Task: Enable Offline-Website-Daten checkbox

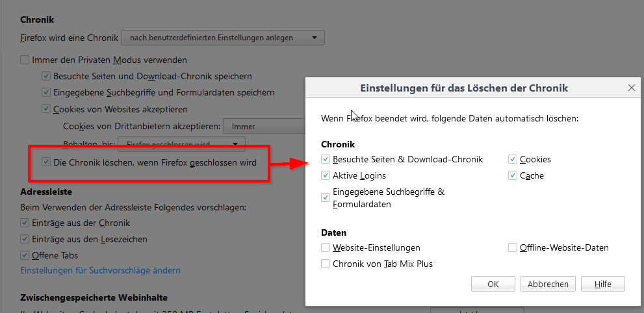Action: [513, 248]
